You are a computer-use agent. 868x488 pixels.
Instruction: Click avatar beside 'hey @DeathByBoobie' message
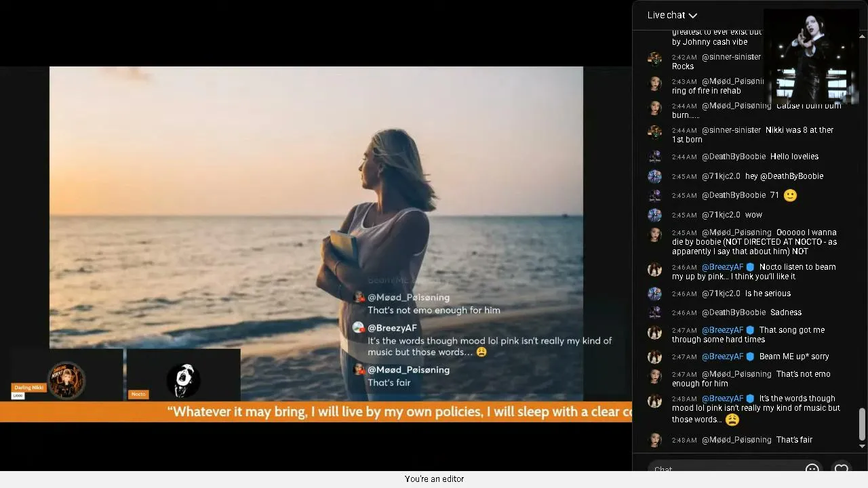[x=654, y=176]
